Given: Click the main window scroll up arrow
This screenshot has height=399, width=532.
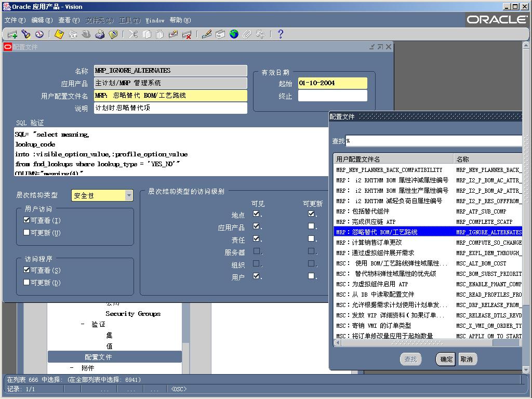Looking at the screenshot, I should pos(526,45).
